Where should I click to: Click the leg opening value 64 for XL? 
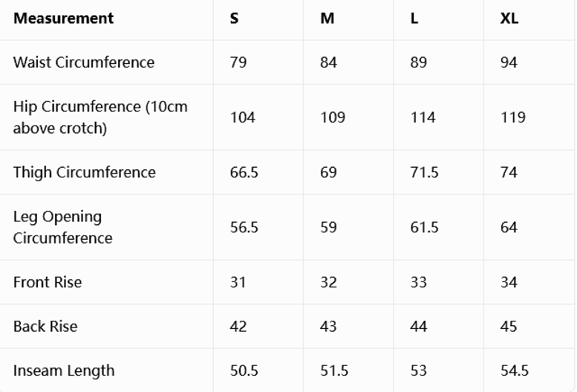click(x=509, y=228)
